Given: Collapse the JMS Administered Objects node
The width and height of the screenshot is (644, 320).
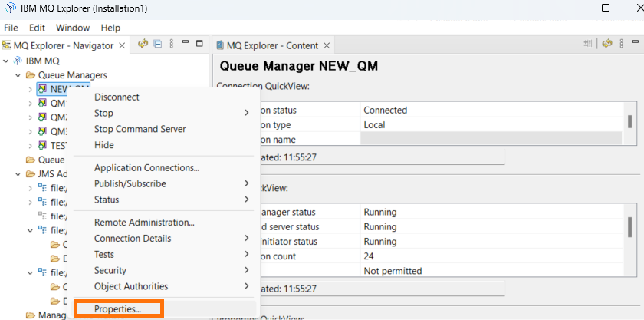Looking at the screenshot, I should click(x=18, y=174).
